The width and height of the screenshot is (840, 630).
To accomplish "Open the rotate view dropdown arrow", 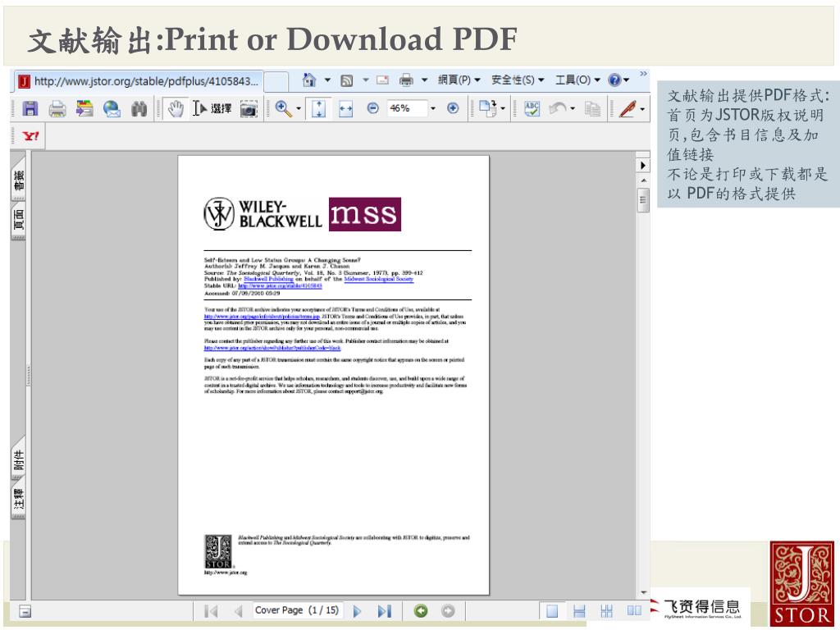I will (x=503, y=109).
